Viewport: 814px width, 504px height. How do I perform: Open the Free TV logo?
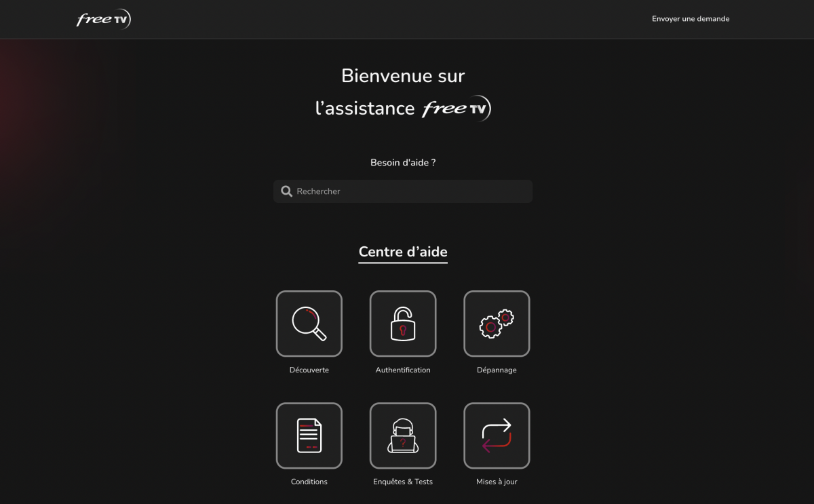point(103,19)
